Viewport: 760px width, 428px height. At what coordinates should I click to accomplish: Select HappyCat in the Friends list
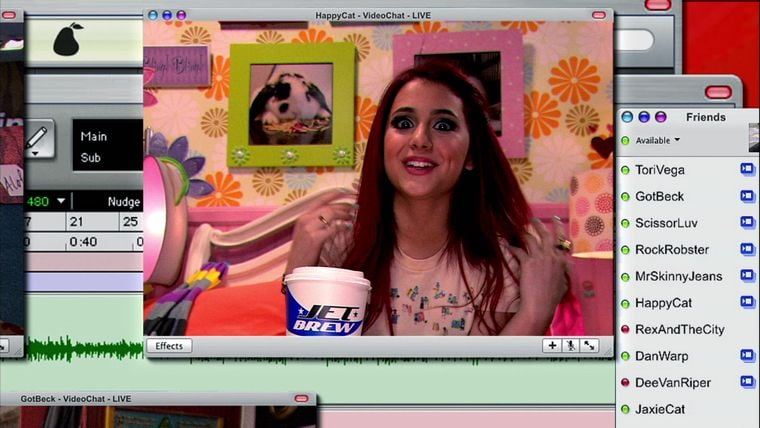(x=663, y=303)
